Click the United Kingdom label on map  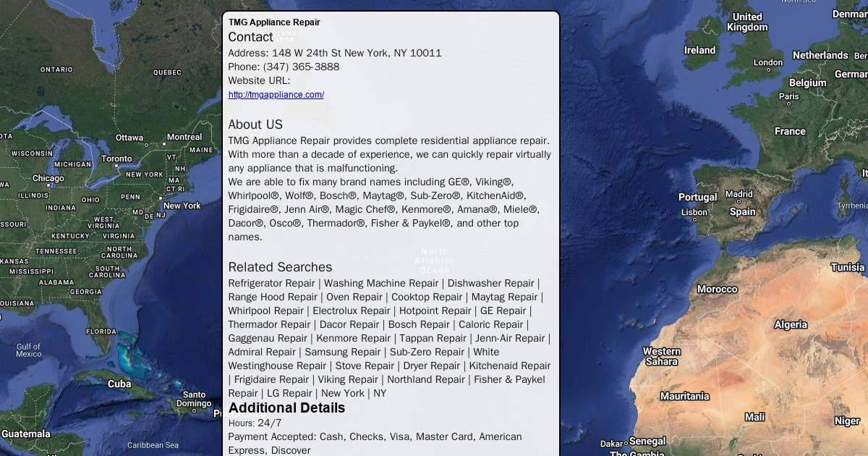(747, 22)
